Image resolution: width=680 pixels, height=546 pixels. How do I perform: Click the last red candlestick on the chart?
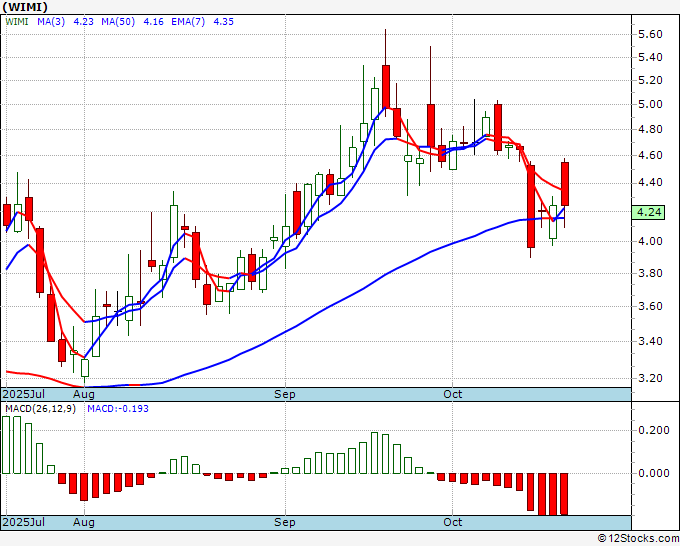pos(565,184)
